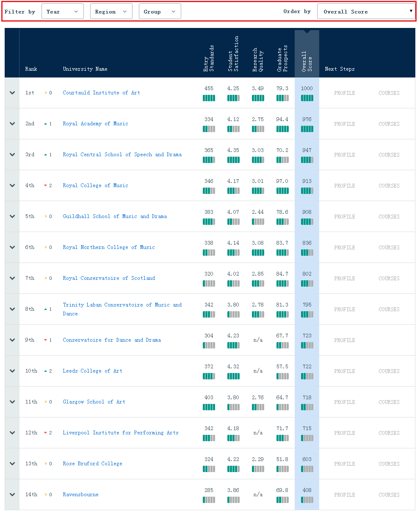Open Trinity Laban Conservatoire of Music and Dance
The height and width of the screenshot is (514, 420).
(122, 309)
